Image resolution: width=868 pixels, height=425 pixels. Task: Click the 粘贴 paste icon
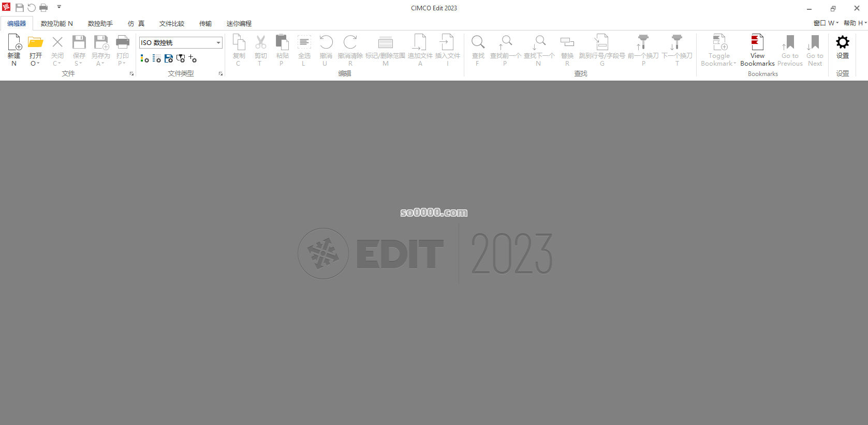282,42
